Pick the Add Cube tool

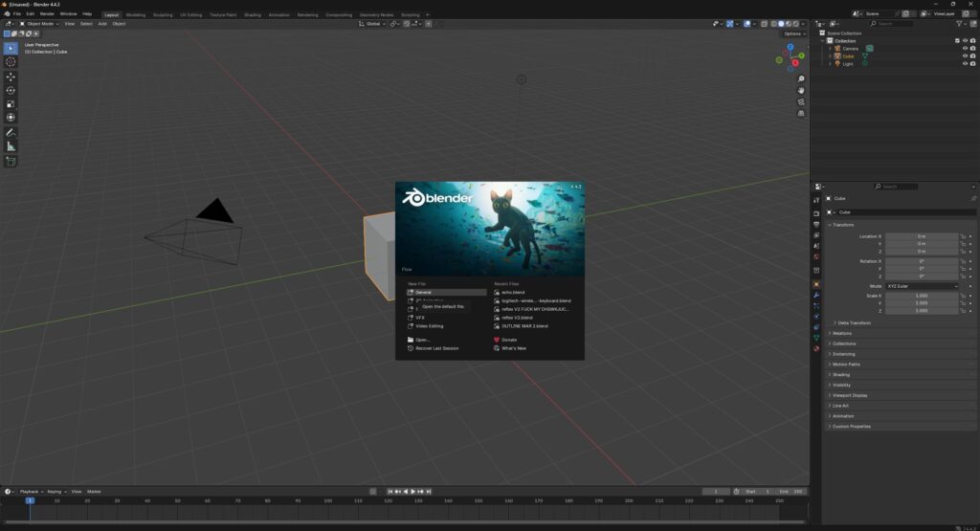coord(11,162)
